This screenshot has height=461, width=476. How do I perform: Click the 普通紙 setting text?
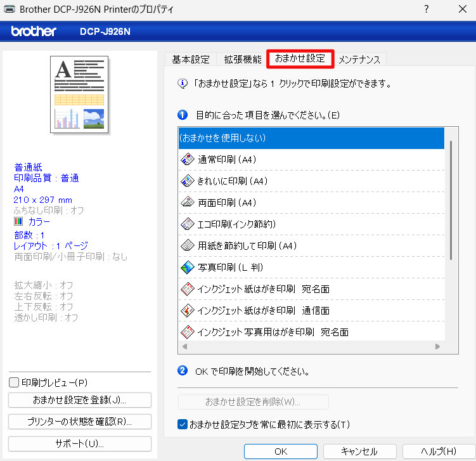coord(29,167)
